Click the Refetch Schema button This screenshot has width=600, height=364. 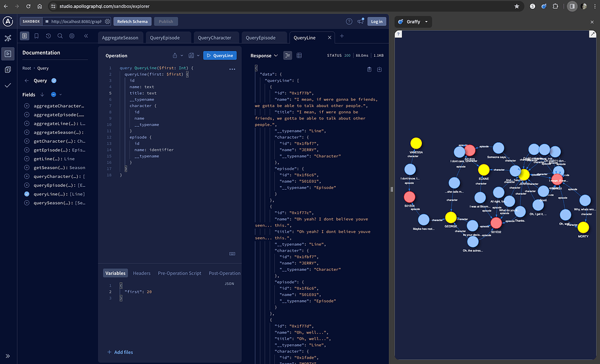point(132,22)
